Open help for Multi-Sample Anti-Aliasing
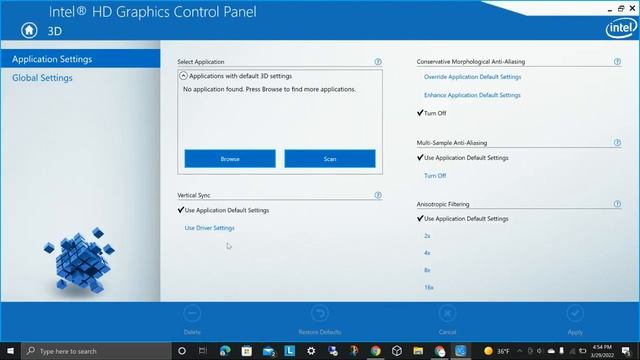640x360 pixels. click(x=617, y=142)
